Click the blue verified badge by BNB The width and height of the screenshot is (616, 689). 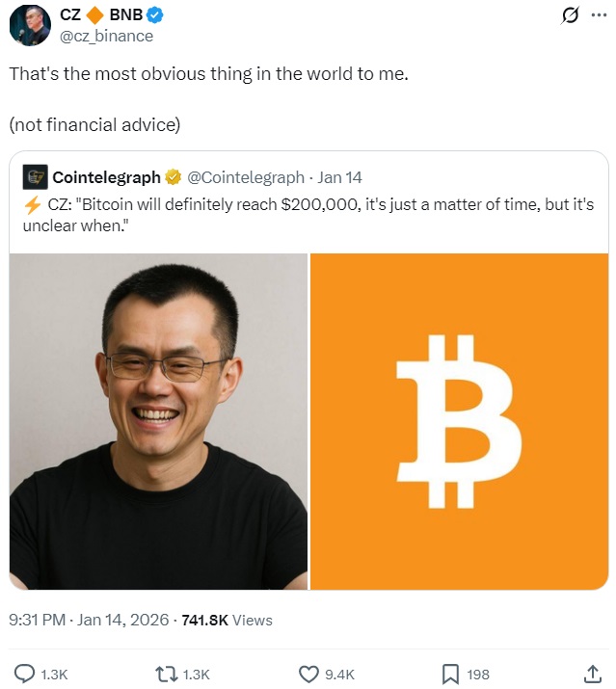(x=155, y=15)
